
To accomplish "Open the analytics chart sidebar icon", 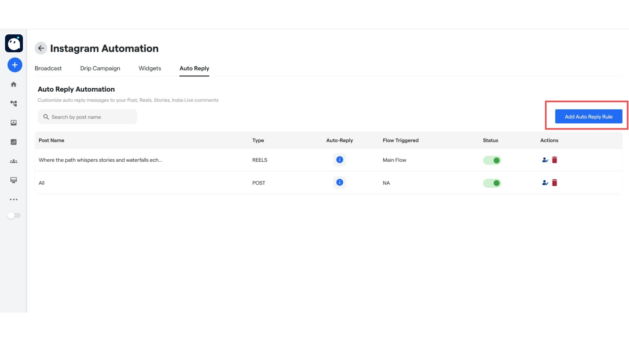I will point(13,142).
